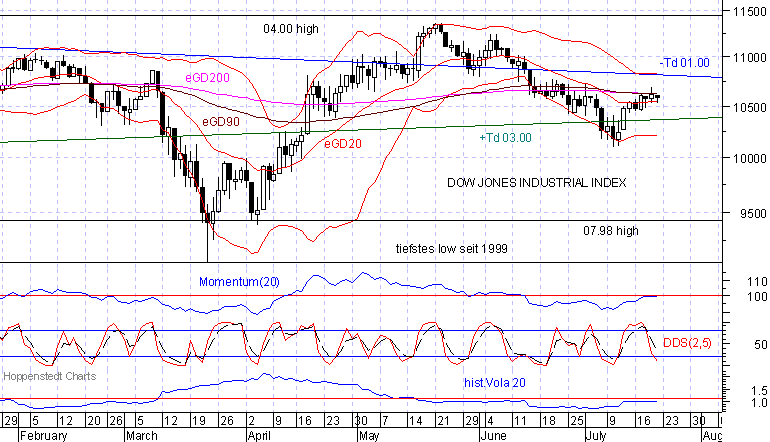Click the May month label

(369, 436)
